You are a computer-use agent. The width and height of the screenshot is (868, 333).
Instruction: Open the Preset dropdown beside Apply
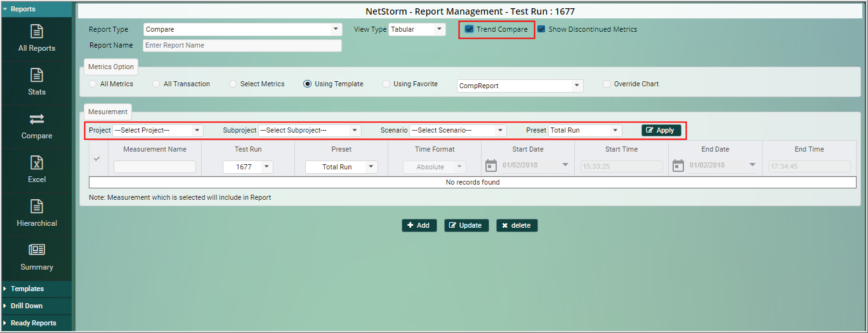point(585,130)
